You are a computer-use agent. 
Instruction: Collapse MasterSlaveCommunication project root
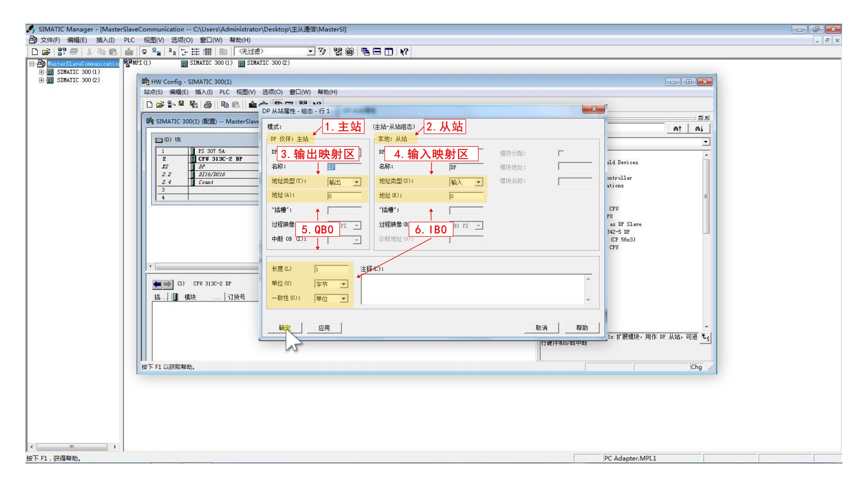tap(32, 64)
